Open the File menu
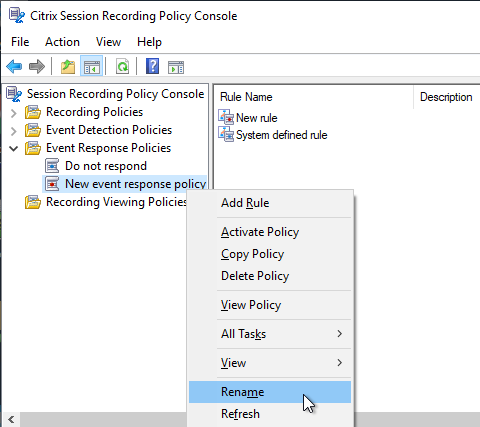Image resolution: width=480 pixels, height=427 pixels. (20, 42)
